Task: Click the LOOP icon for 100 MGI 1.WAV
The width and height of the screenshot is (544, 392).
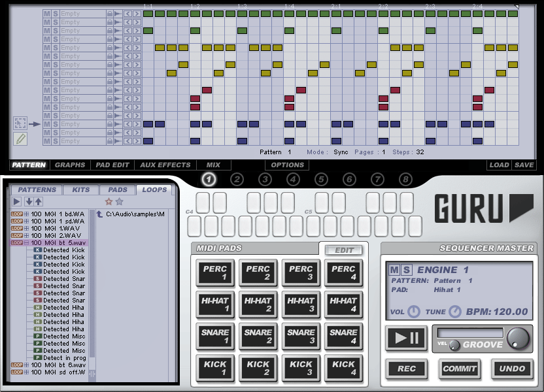Action: pos(16,229)
